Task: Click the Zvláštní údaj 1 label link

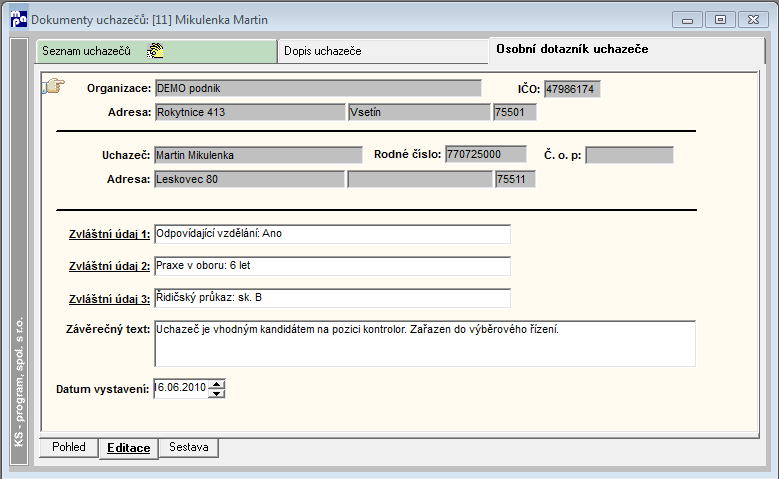Action: pos(109,234)
